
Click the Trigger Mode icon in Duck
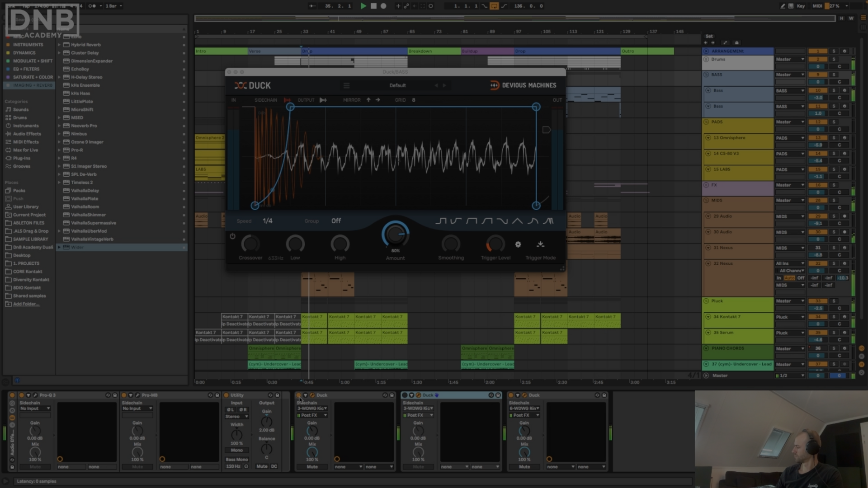[x=540, y=244]
